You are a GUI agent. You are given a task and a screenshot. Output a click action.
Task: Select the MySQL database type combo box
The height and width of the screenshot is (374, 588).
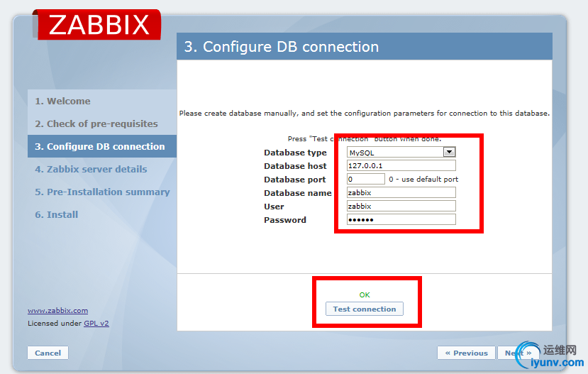click(401, 152)
